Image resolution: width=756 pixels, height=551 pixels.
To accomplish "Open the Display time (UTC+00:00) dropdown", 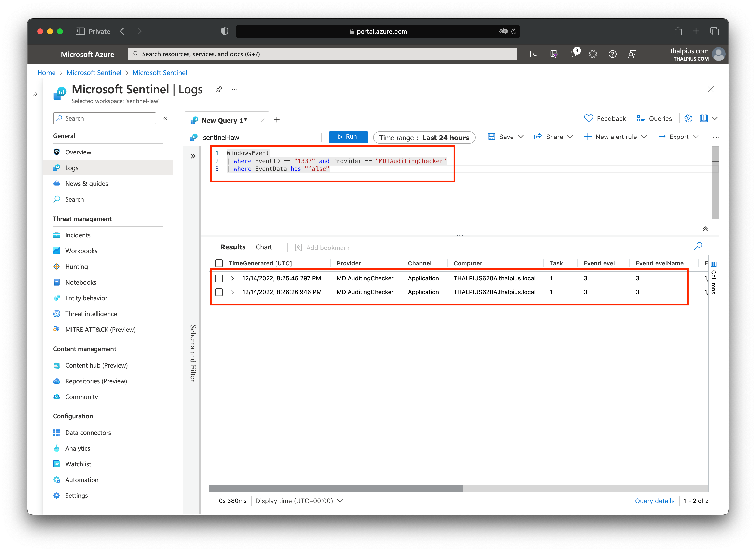I will 299,501.
